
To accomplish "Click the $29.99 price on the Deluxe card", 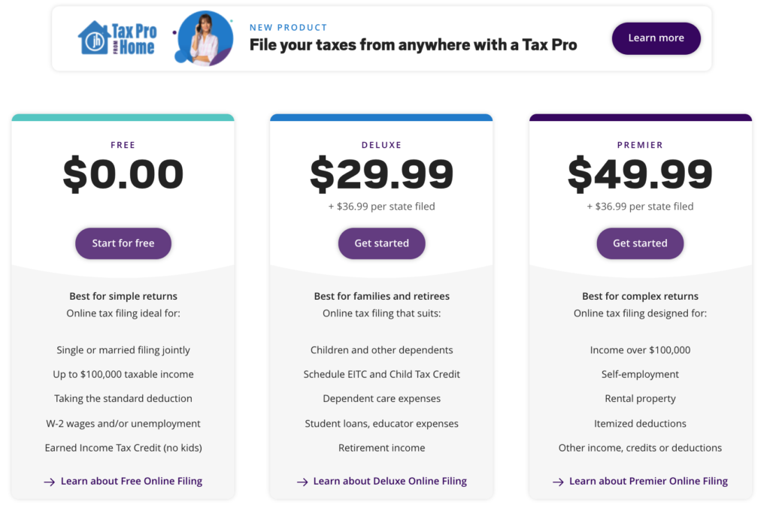I will coord(381,174).
